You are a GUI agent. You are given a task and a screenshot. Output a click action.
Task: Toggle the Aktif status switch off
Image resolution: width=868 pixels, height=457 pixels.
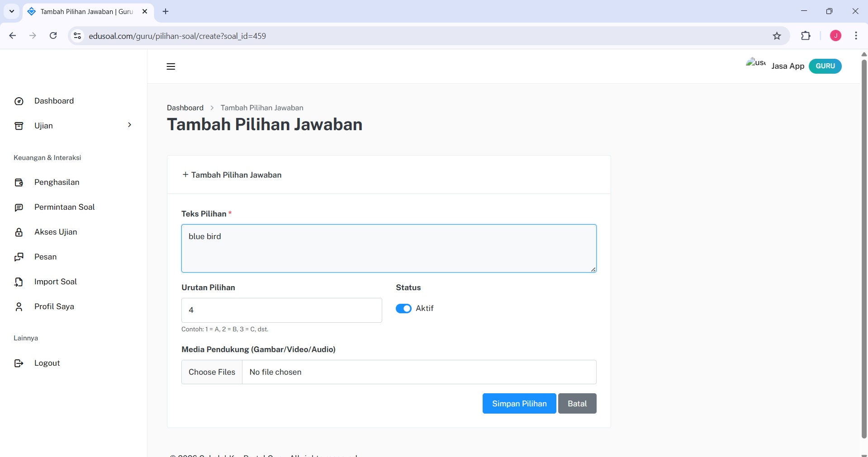pos(404,308)
